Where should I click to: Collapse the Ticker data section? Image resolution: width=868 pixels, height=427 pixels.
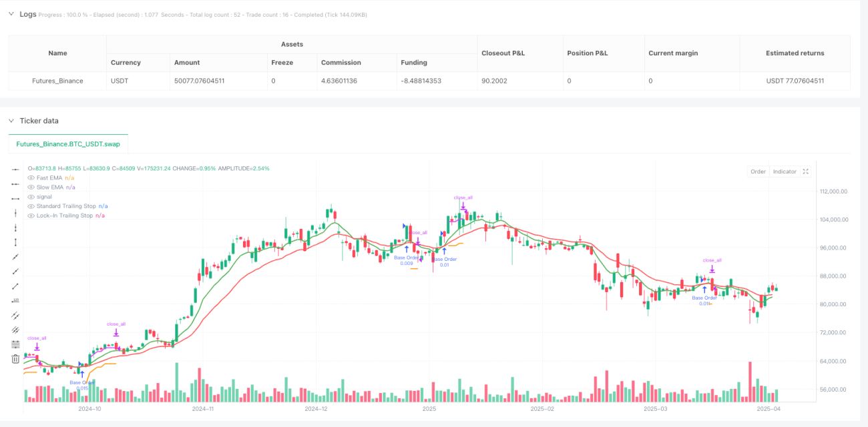11,121
